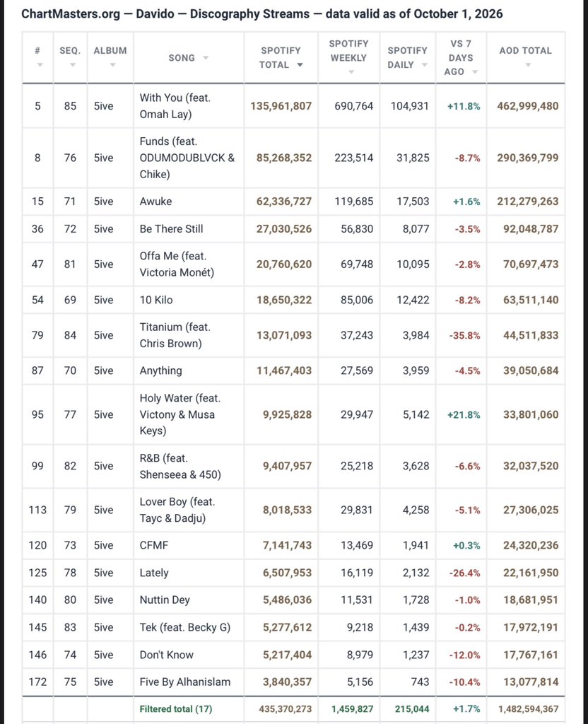Viewport: 588px width, 724px height.
Task: Click filtered AOD total 1,482,594,367
Action: (x=529, y=708)
